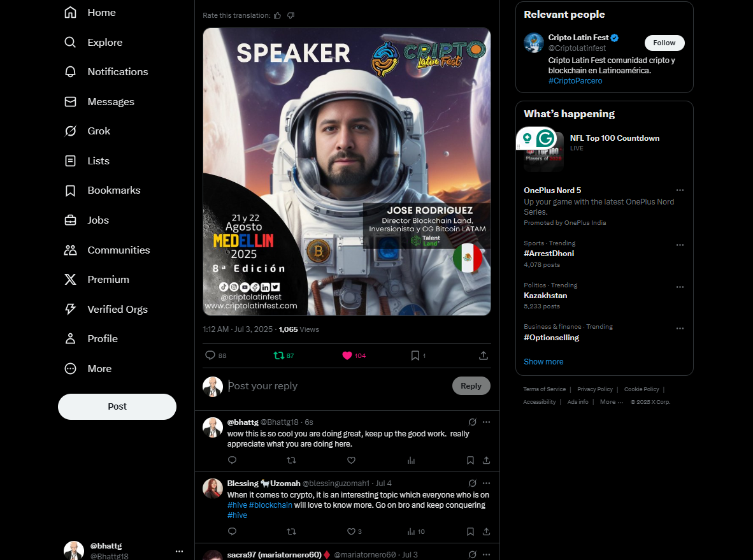Viewport: 753px width, 560px height.
Task: Open the #blockchain hashtag link
Action: point(270,505)
